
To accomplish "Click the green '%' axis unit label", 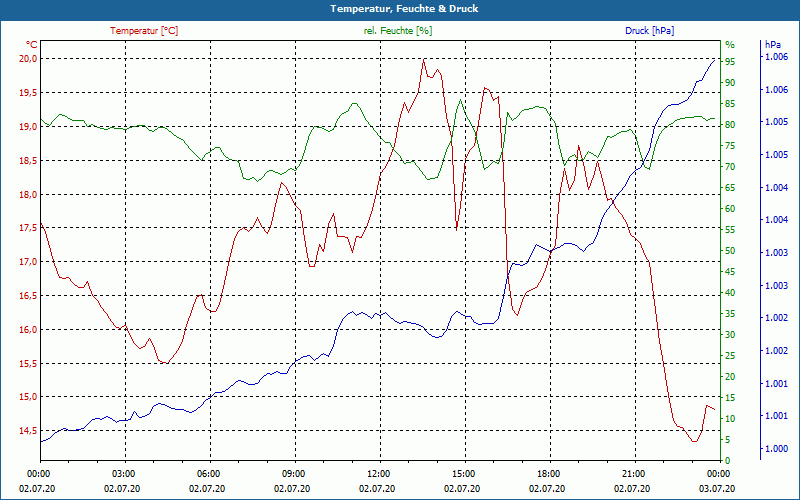I will 730,45.
